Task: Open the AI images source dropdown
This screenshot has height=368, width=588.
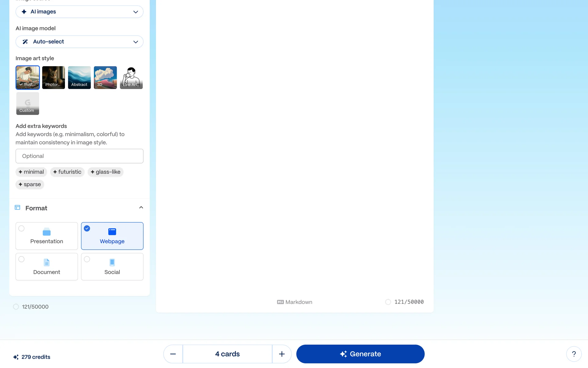Action: 79,12
